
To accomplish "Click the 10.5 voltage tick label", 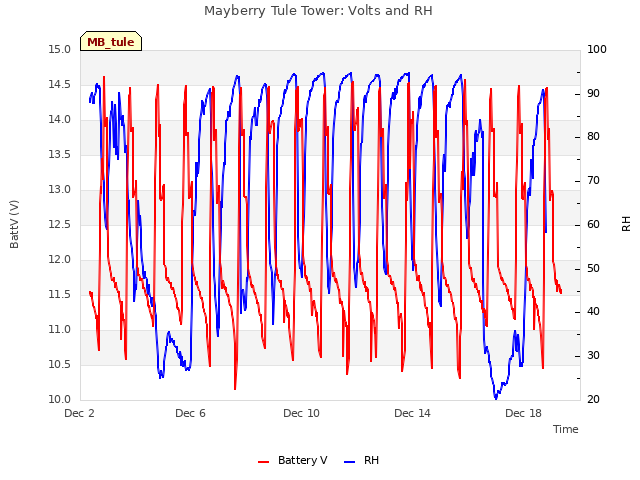I will click(x=59, y=364).
